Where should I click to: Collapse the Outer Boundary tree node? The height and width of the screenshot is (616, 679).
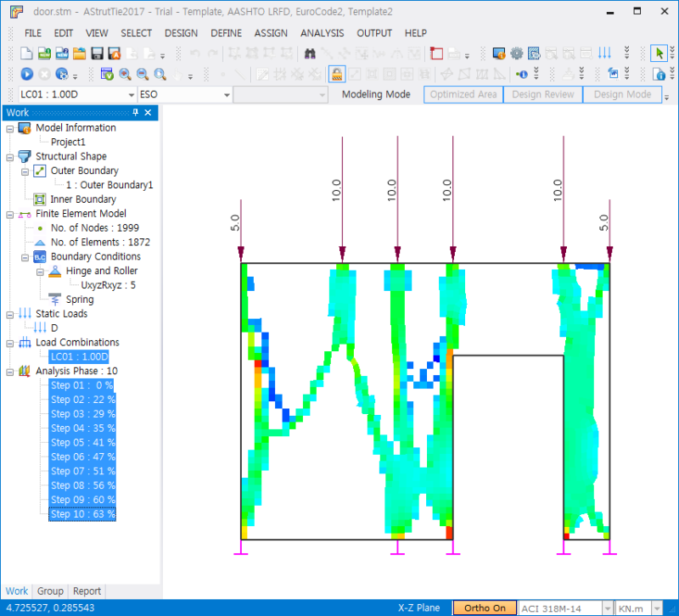click(25, 171)
